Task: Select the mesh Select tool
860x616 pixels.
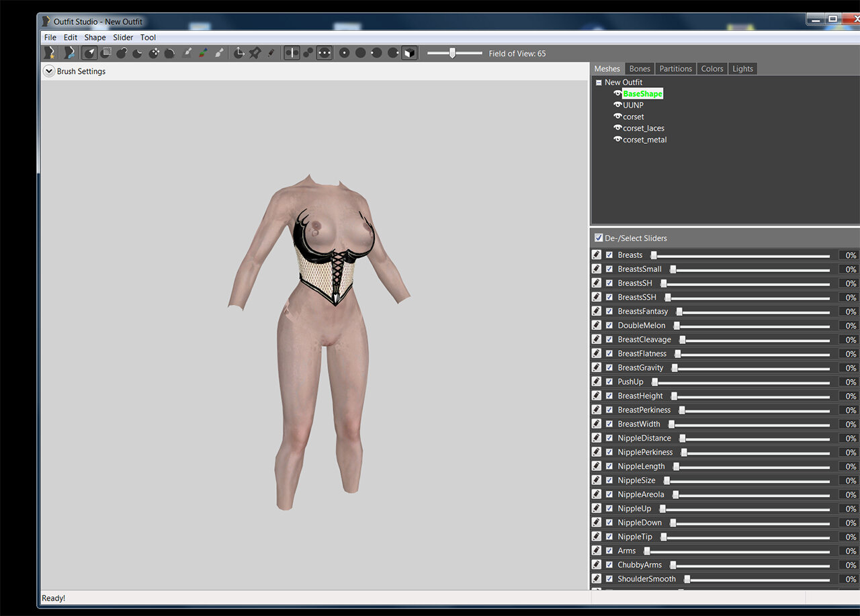Action: [x=89, y=53]
